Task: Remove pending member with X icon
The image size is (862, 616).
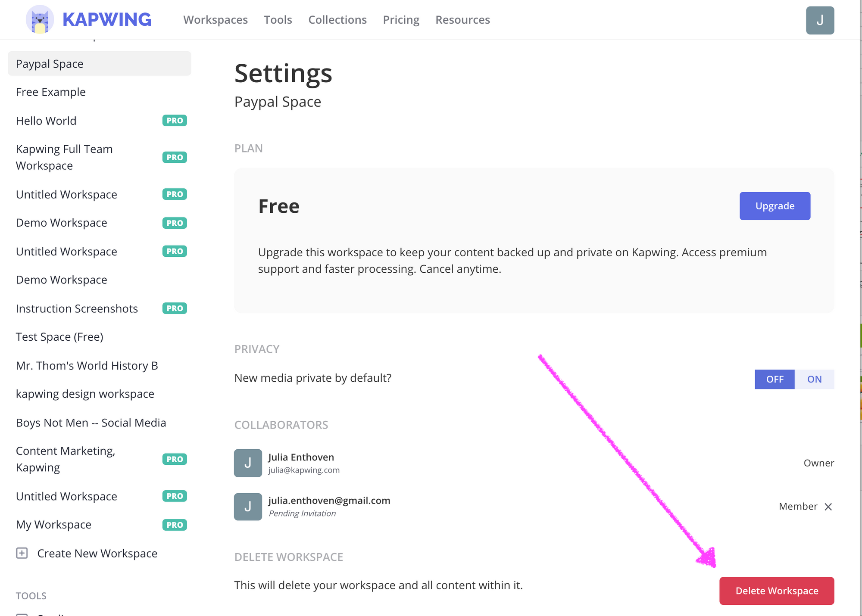Action: [828, 507]
